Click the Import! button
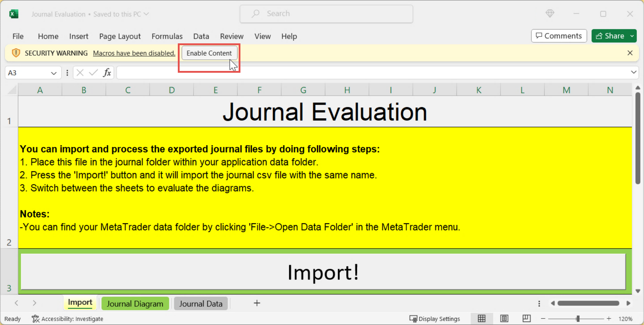The height and width of the screenshot is (325, 644). (x=323, y=272)
